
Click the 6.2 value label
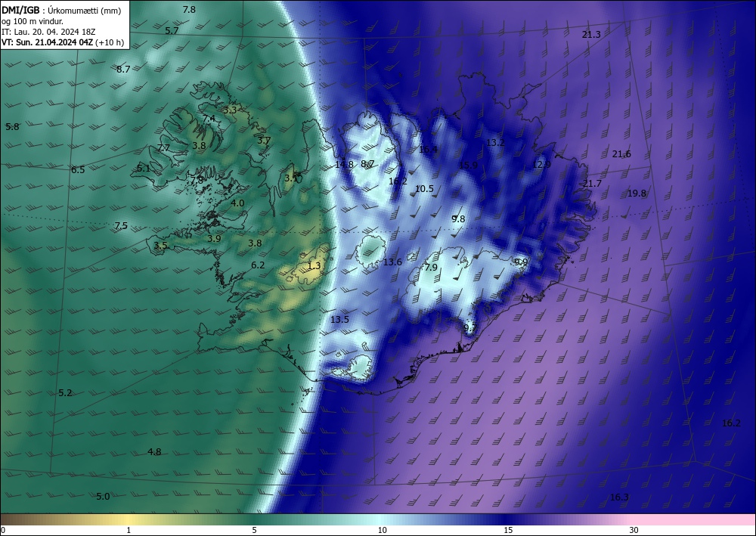258,265
